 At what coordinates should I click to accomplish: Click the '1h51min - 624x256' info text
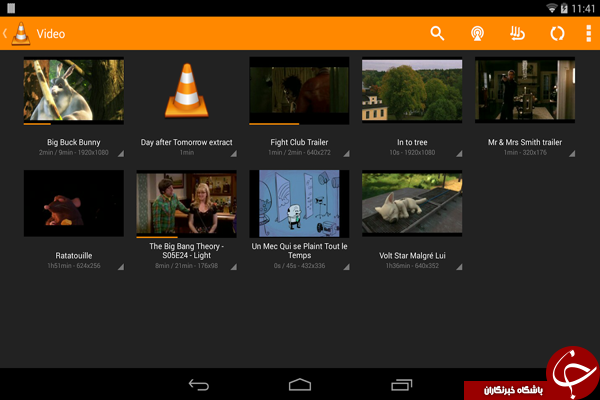73,266
